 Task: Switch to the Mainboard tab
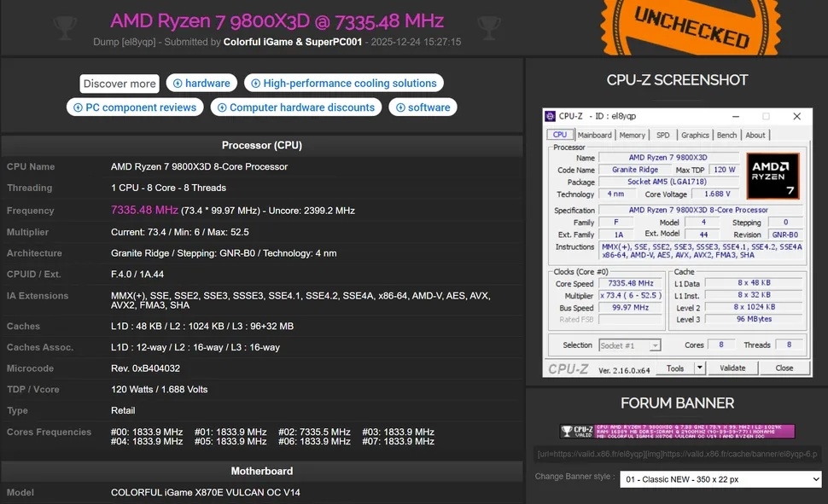594,134
